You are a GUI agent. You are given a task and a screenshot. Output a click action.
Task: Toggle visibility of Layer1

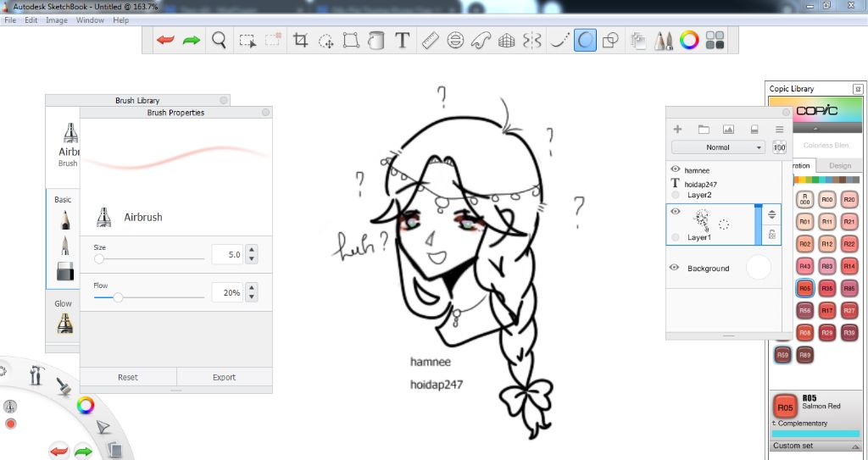pos(675,212)
